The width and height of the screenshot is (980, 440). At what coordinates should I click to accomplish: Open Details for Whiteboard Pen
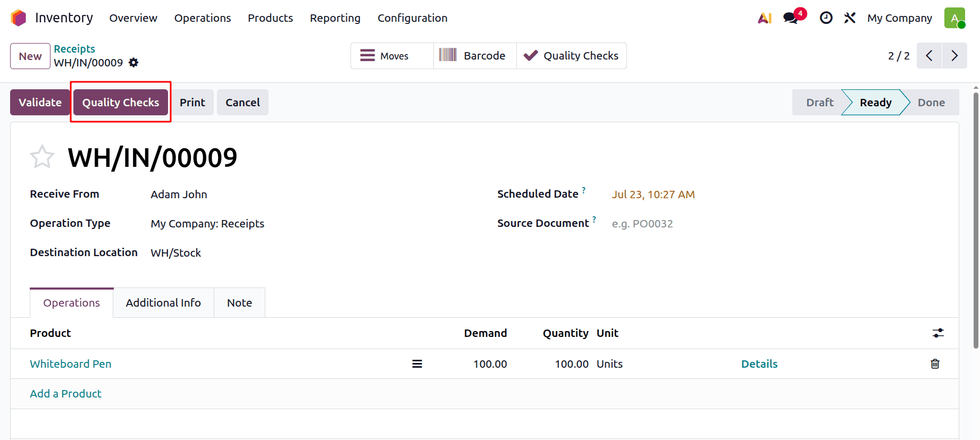[x=759, y=364]
